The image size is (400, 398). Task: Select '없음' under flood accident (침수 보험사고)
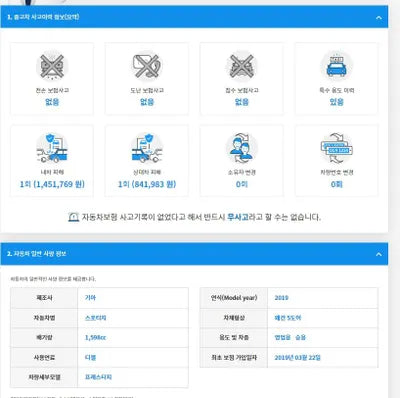(242, 102)
